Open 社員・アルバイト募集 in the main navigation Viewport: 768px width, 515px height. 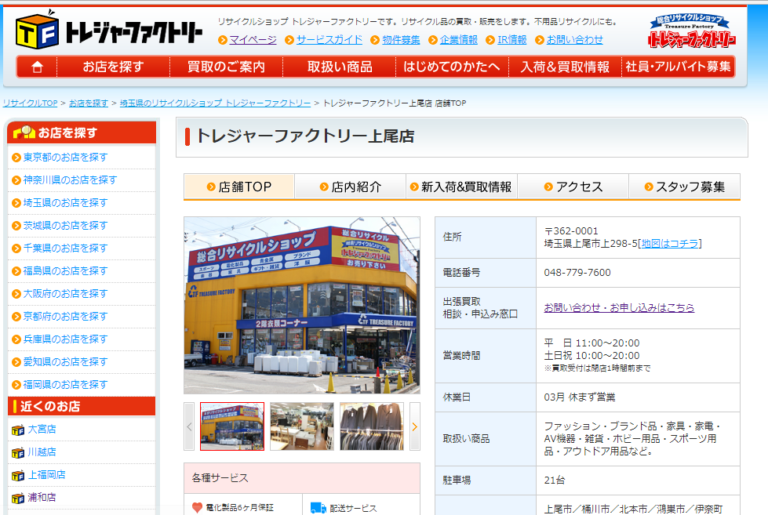click(x=678, y=67)
